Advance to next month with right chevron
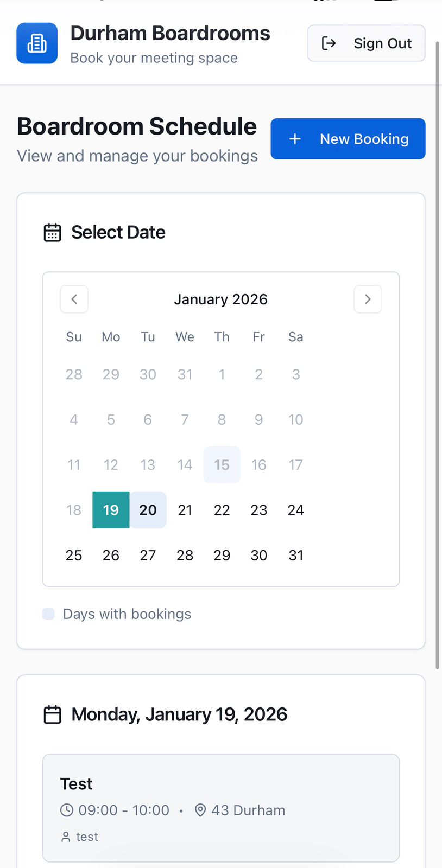The width and height of the screenshot is (442, 868). pyautogui.click(x=368, y=299)
